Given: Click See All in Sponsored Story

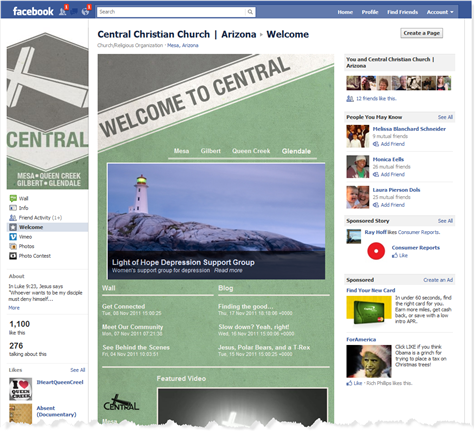Looking at the screenshot, I should pyautogui.click(x=445, y=221).
